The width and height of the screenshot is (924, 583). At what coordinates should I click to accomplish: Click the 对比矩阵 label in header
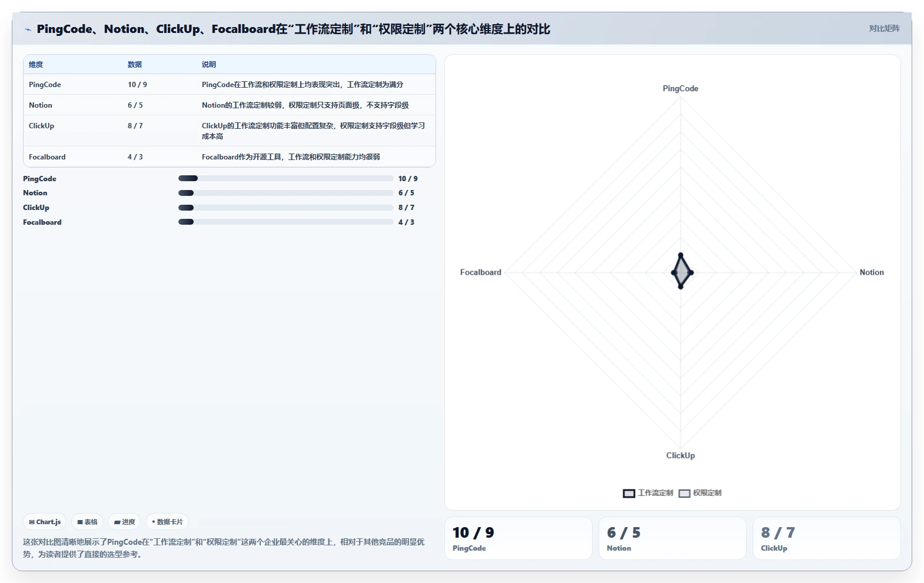click(884, 28)
